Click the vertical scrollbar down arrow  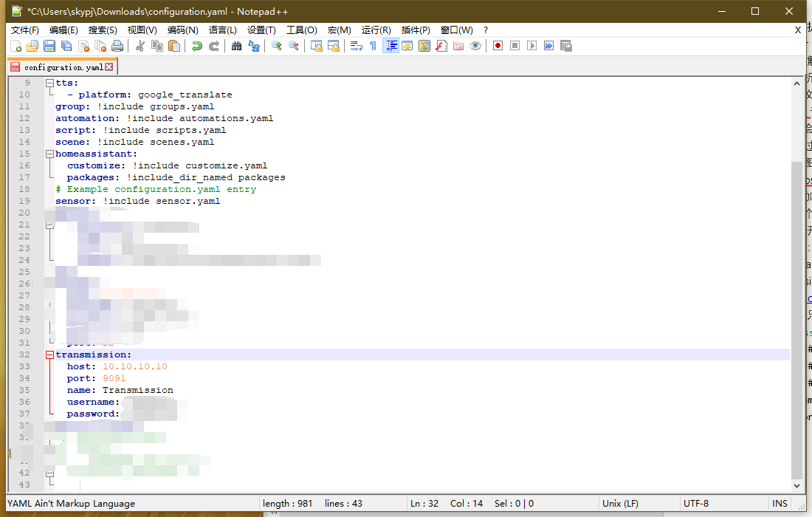(796, 486)
